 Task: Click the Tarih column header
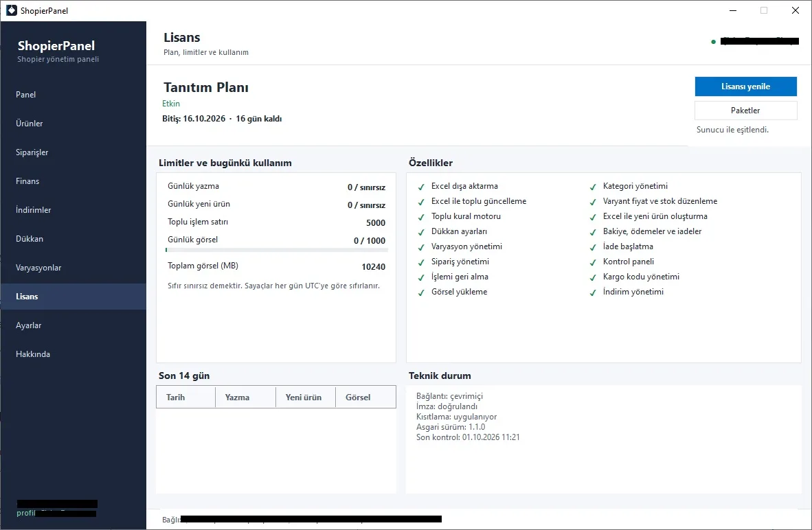click(186, 397)
